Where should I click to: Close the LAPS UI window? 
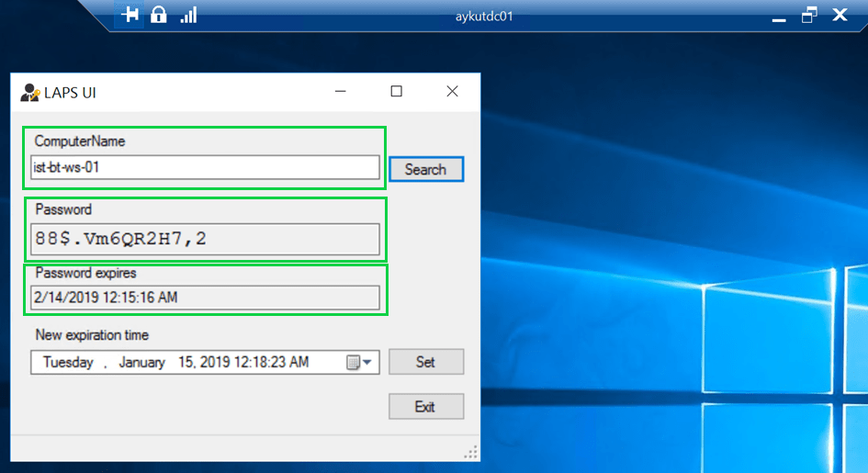[452, 92]
